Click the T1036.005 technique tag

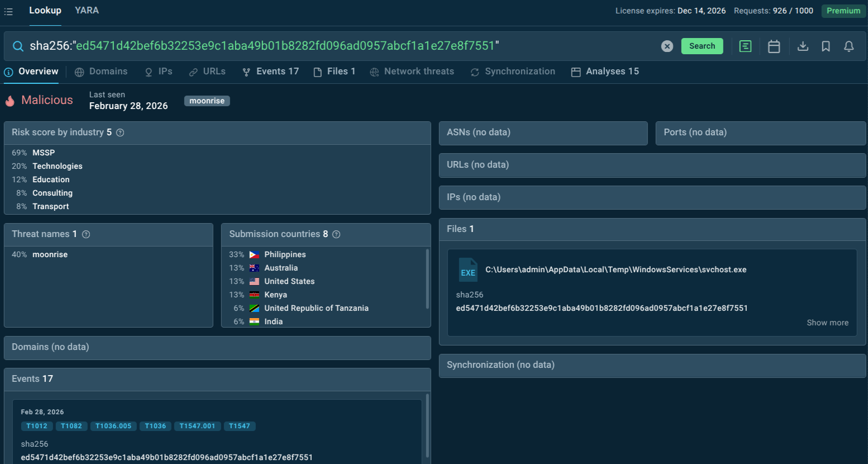[113, 425]
